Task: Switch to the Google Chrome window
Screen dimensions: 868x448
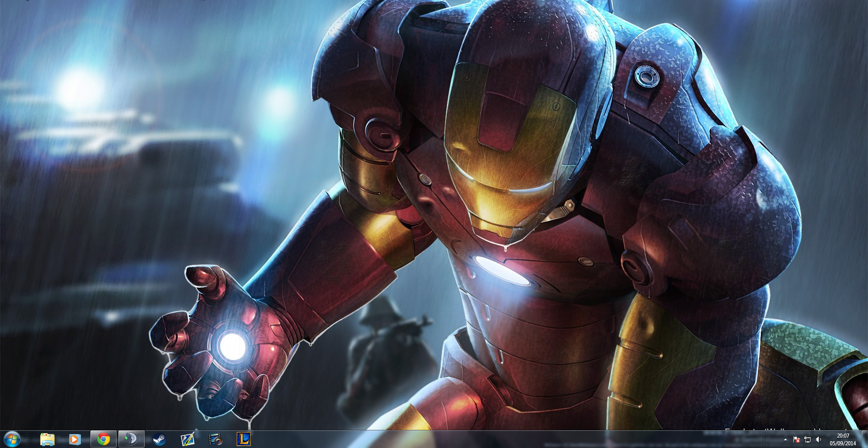Action: pos(104,439)
